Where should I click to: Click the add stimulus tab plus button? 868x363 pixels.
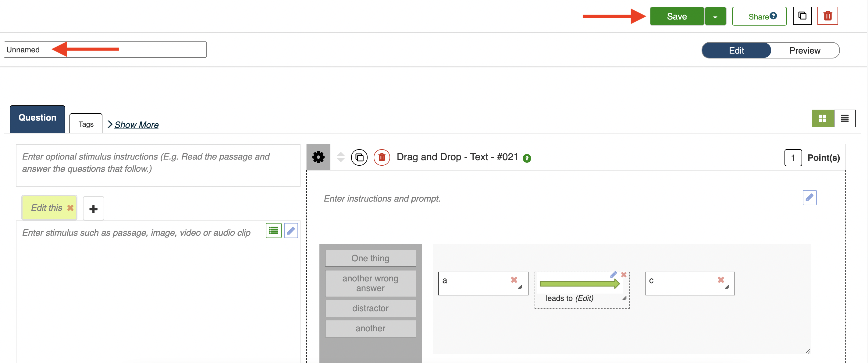pos(93,209)
